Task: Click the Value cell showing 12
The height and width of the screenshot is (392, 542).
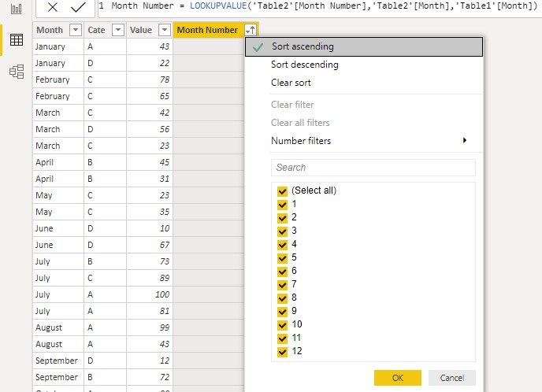Action: (x=150, y=361)
